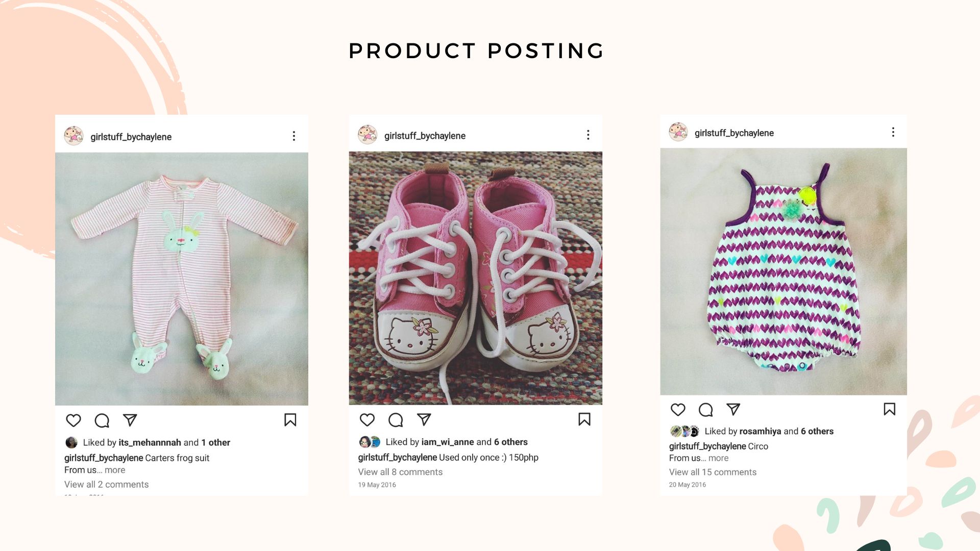Image resolution: width=980 pixels, height=551 pixels.
Task: Open comment icon on Circo romper post
Action: coord(706,409)
